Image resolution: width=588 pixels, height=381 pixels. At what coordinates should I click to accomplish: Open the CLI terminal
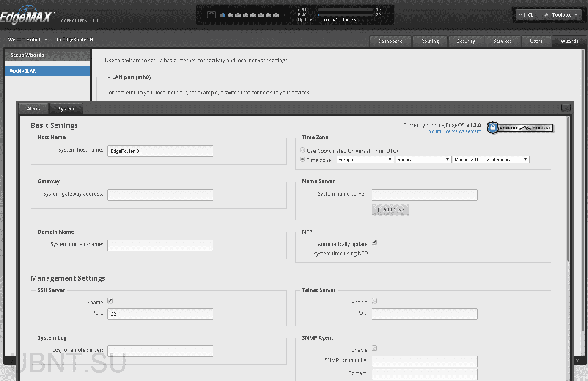527,15
